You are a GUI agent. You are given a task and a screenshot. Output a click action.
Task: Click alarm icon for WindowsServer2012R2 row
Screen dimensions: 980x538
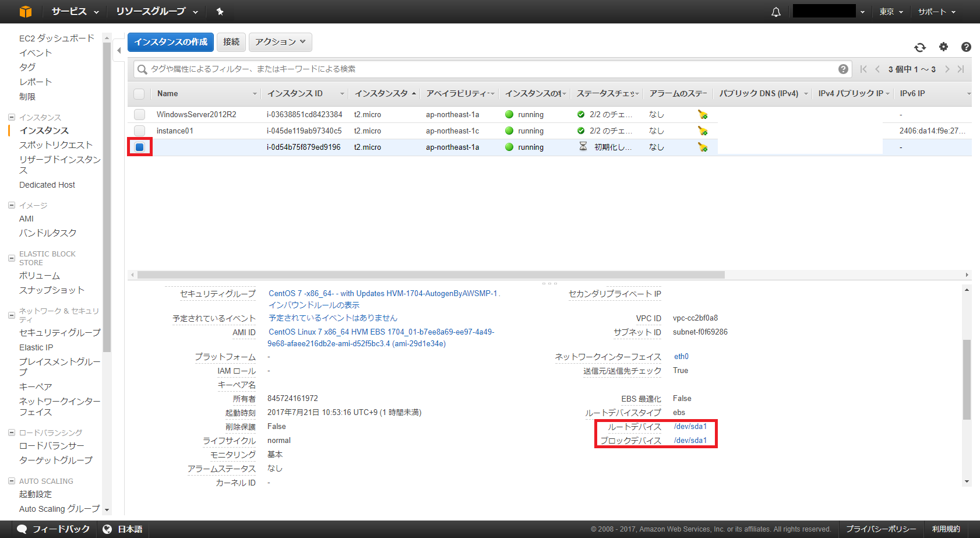point(703,115)
